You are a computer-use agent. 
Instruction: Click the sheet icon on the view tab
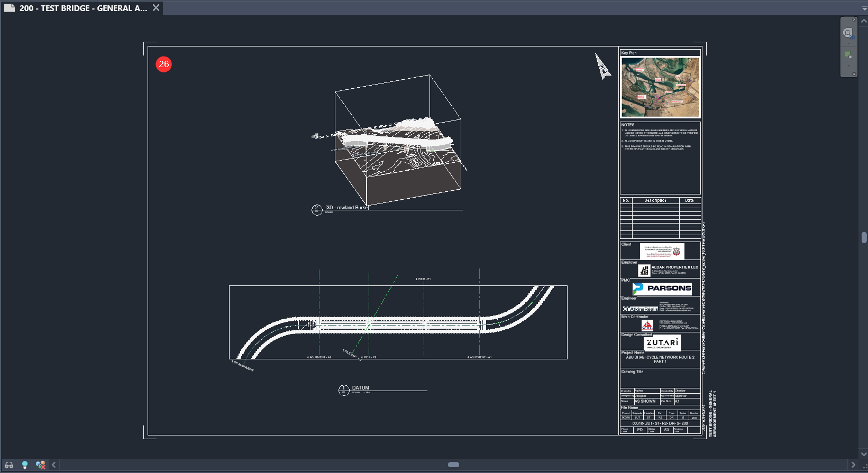9,8
